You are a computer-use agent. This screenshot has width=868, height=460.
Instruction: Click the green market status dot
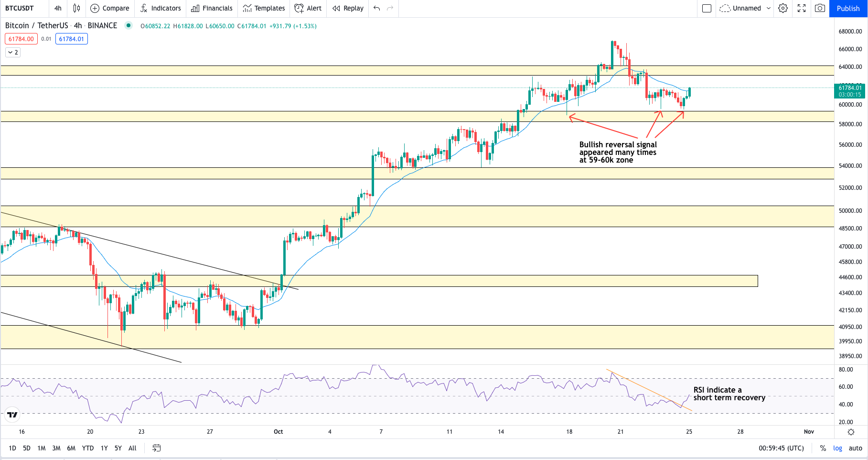pyautogui.click(x=129, y=25)
